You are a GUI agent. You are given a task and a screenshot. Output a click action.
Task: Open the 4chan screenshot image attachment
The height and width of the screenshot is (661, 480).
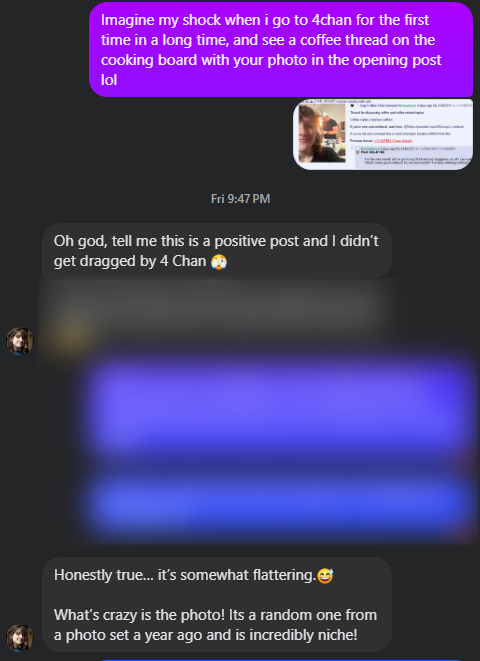[x=383, y=134]
